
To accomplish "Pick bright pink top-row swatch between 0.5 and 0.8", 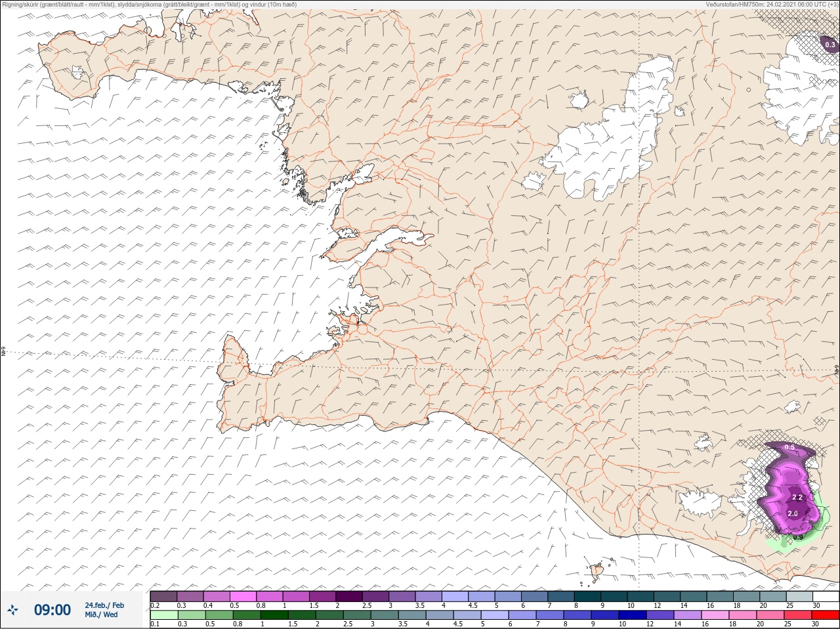I will [x=243, y=596].
